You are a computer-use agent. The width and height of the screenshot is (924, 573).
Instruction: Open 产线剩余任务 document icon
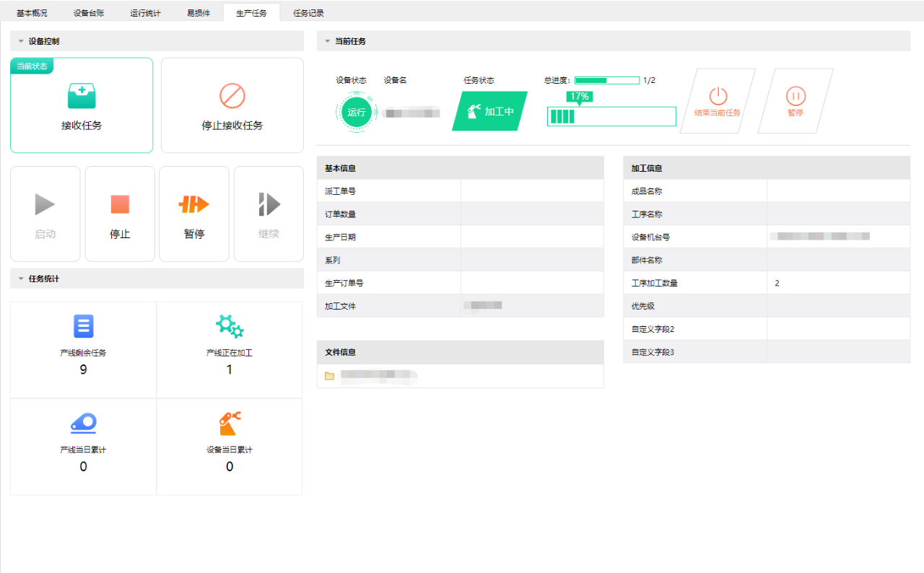[x=83, y=327]
